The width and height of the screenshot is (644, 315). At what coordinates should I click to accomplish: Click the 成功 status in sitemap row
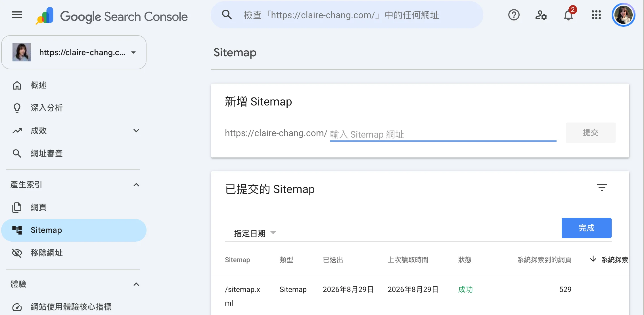pyautogui.click(x=465, y=289)
